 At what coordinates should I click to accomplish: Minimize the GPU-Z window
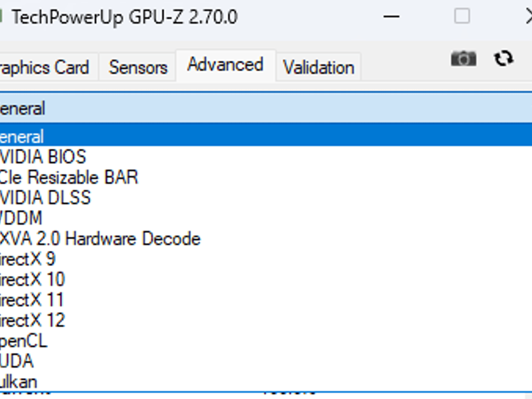tap(391, 17)
